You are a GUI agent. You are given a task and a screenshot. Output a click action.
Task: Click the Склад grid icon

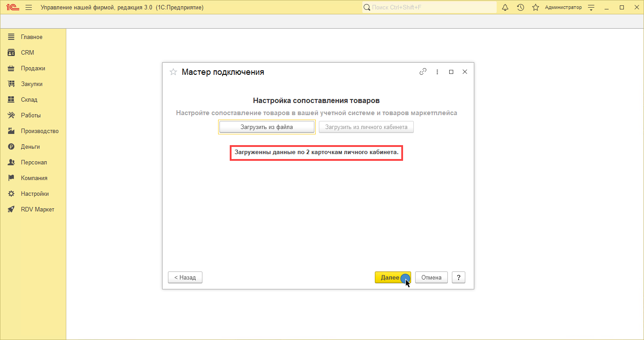click(11, 100)
